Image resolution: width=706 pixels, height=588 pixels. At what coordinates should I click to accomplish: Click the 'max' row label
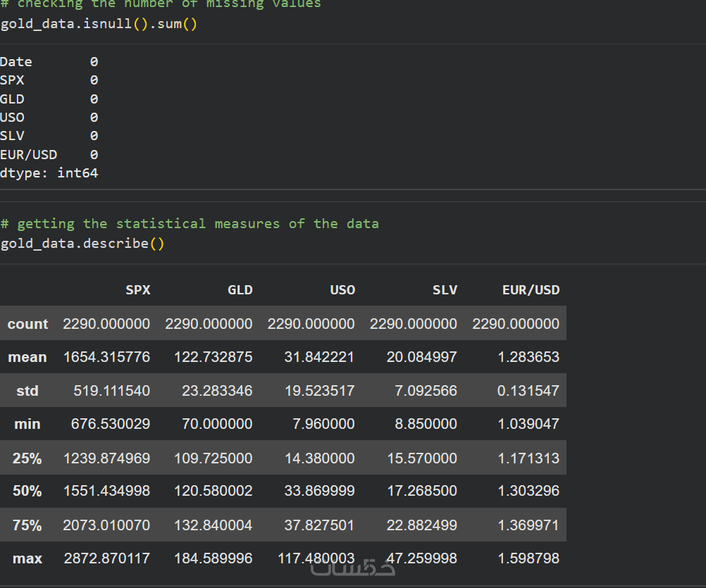(x=27, y=558)
